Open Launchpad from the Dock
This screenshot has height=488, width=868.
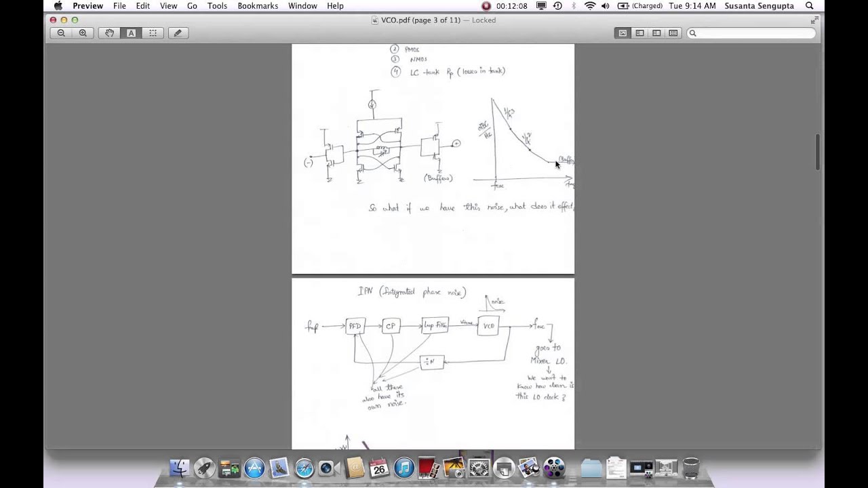click(204, 468)
